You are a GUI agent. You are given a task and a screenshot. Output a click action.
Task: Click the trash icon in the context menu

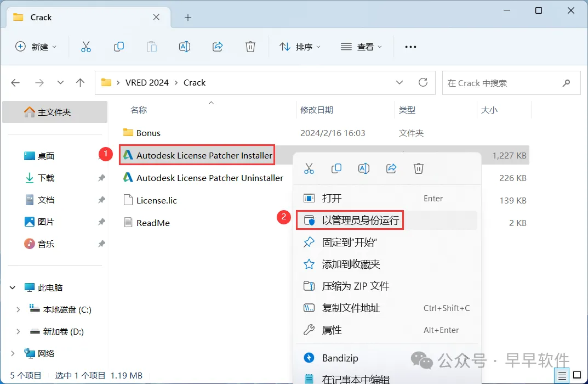coord(419,168)
